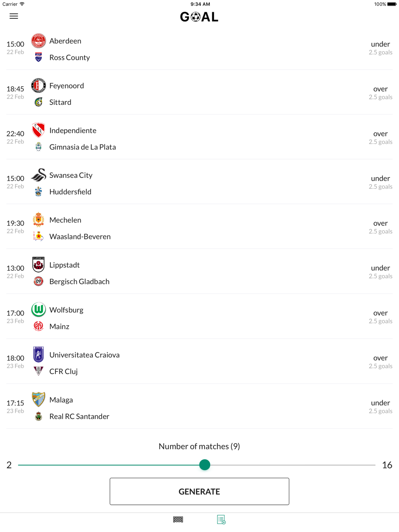Select the Mechelen vs Waasland-Beveren match
399x532 pixels.
(199, 227)
